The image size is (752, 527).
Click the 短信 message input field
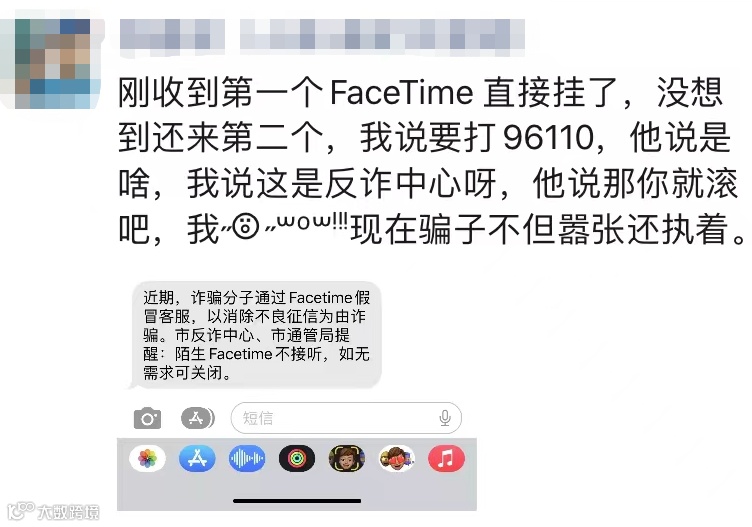pos(346,418)
